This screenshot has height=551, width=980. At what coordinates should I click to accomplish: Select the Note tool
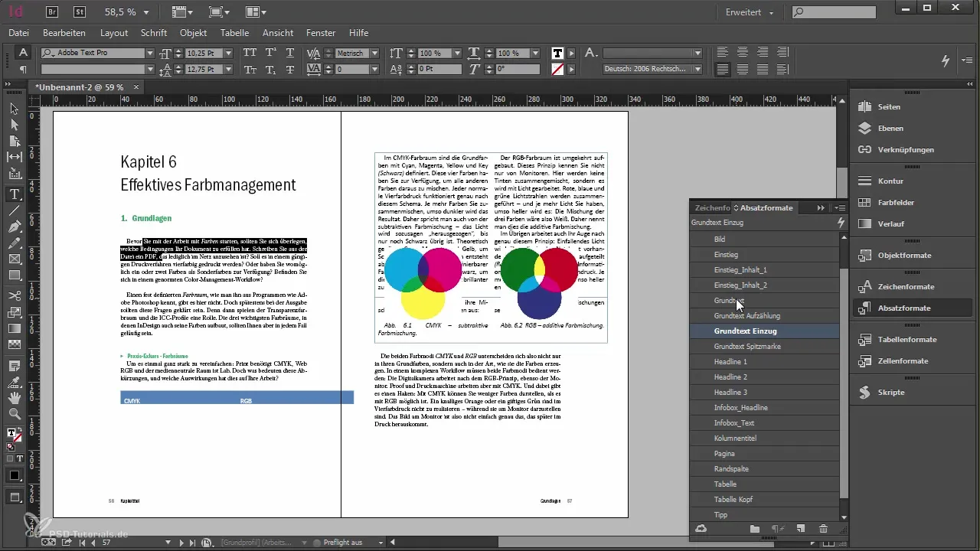pos(14,365)
